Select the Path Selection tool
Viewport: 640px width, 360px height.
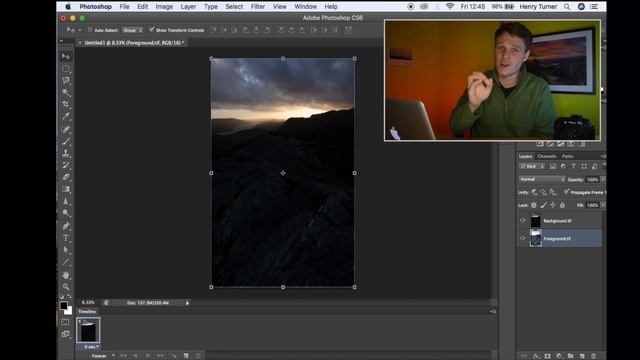point(66,250)
